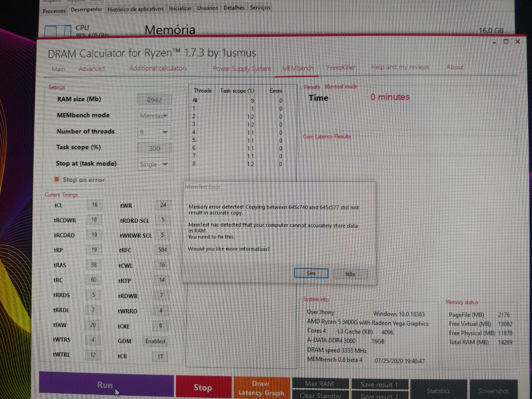
Task: Click the Threads column header
Action: tap(202, 91)
